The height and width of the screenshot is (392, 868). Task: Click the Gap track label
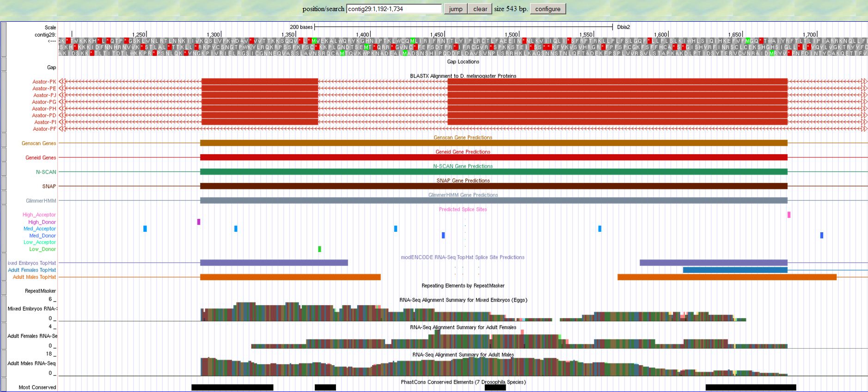pyautogui.click(x=51, y=67)
